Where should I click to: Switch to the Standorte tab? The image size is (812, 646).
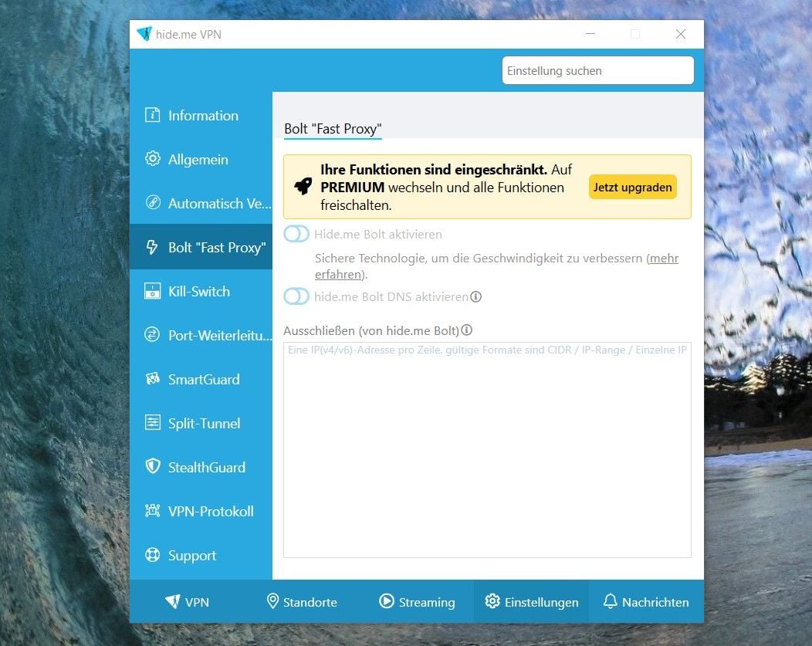click(x=302, y=601)
